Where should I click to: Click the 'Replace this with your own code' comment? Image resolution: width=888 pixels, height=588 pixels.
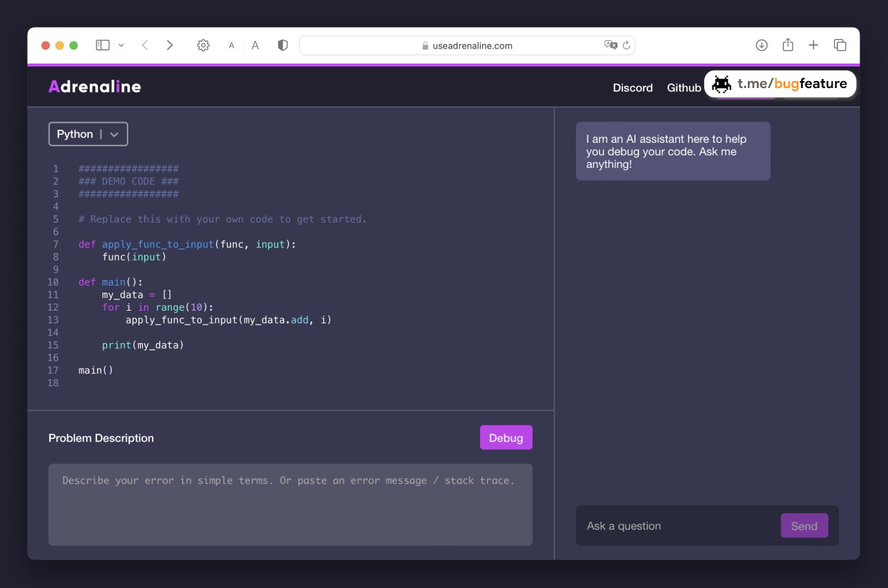pyautogui.click(x=223, y=219)
